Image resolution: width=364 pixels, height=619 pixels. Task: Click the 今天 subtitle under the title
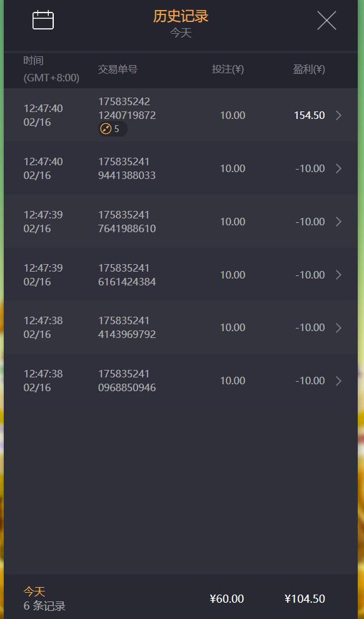[x=181, y=33]
